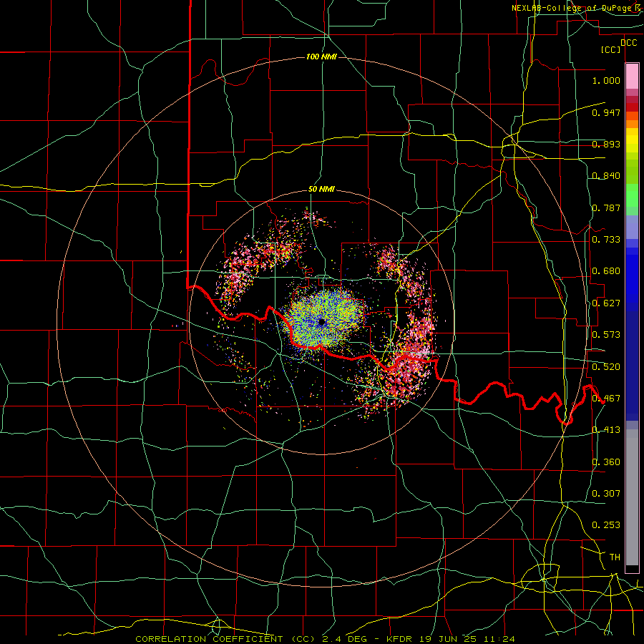Click the 0.573 scale value
Image resolution: width=644 pixels, height=644 pixels.
pos(606,335)
